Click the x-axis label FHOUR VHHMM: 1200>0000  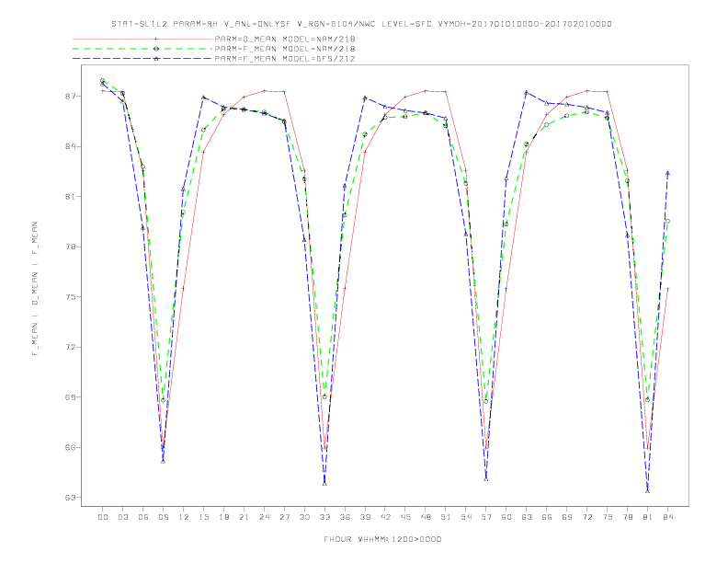[x=382, y=539]
